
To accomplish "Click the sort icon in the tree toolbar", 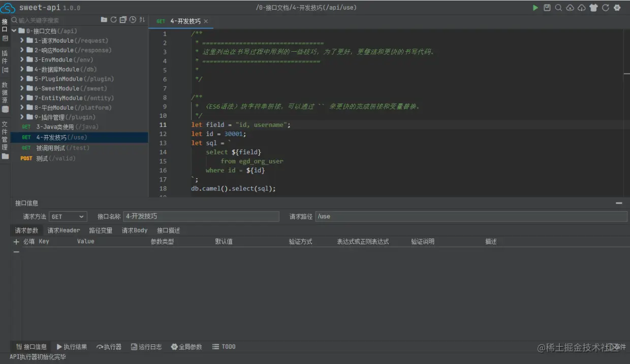I will (x=142, y=20).
